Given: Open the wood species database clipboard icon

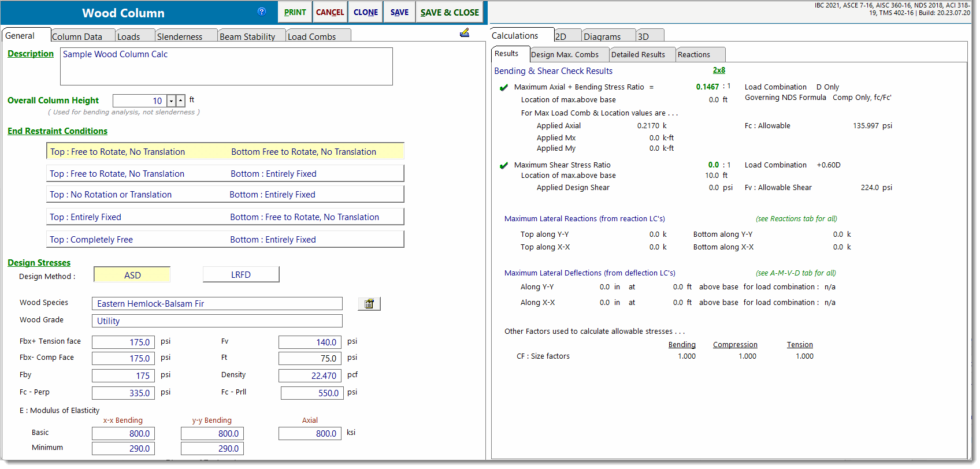Looking at the screenshot, I should coord(369,304).
